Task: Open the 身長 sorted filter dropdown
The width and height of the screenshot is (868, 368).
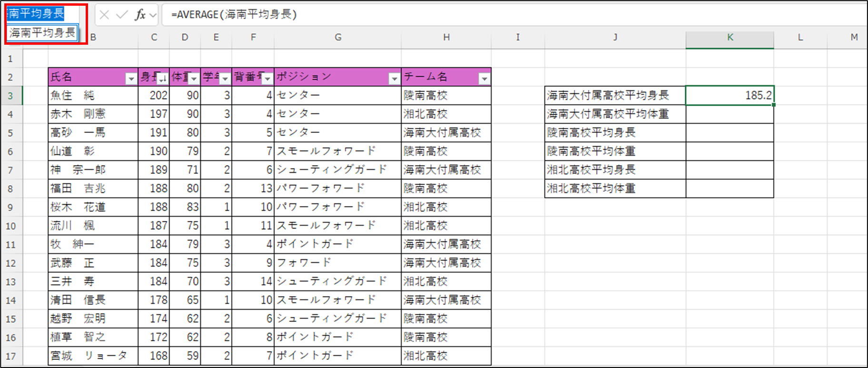Action: pyautogui.click(x=162, y=79)
